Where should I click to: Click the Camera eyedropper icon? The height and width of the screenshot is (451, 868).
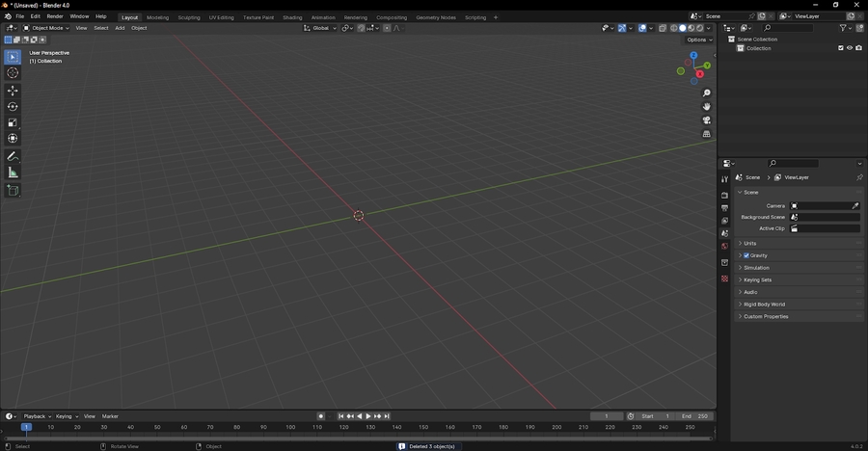click(855, 205)
